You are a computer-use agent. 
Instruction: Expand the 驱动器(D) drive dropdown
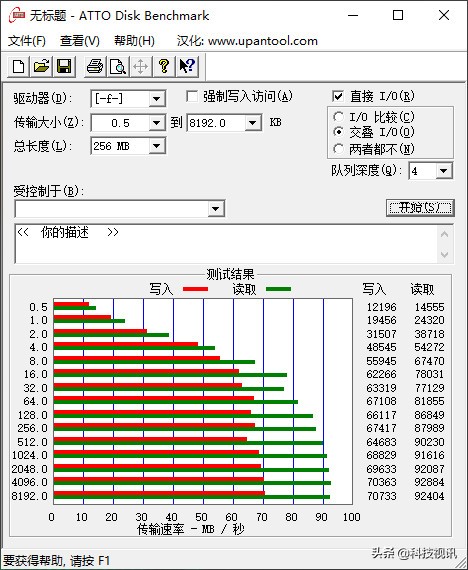coord(157,99)
